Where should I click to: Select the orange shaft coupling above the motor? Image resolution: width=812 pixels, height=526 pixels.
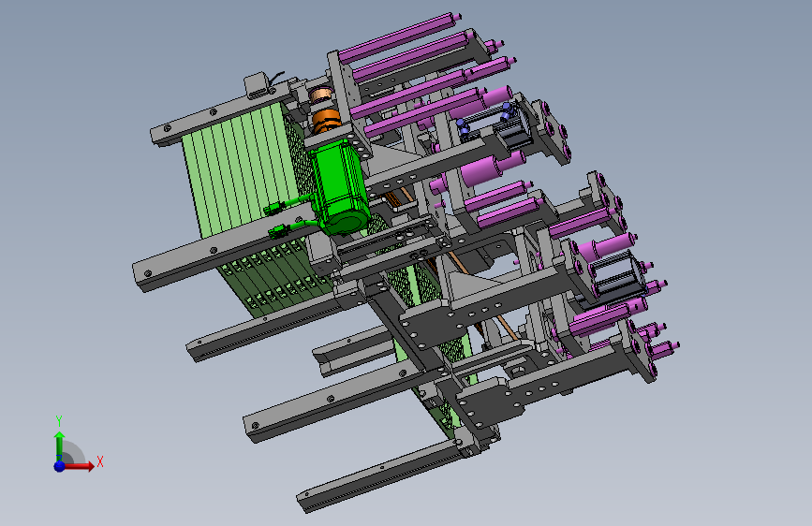(x=325, y=120)
